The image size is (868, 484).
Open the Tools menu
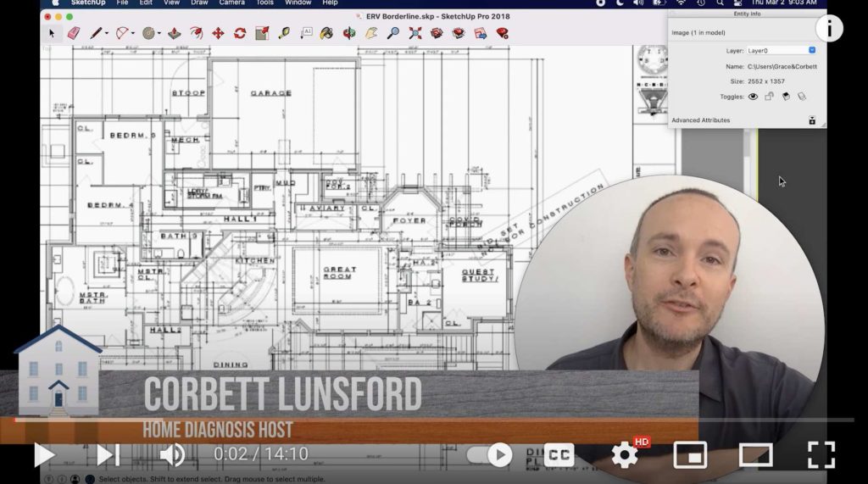(264, 3)
